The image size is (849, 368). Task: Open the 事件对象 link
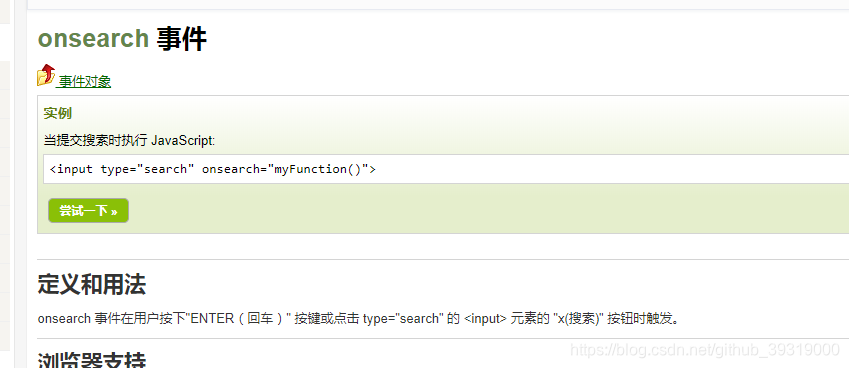pos(84,82)
